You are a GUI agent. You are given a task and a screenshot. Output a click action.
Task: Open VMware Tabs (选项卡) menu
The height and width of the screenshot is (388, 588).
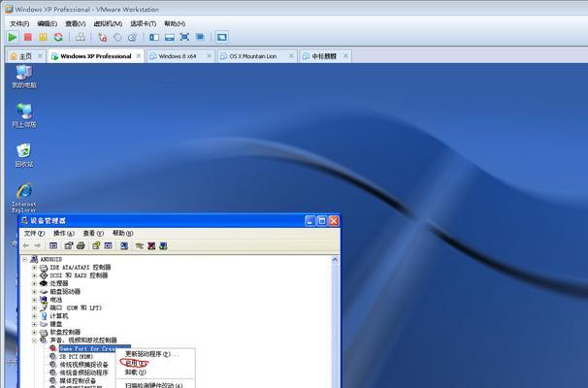click(144, 23)
